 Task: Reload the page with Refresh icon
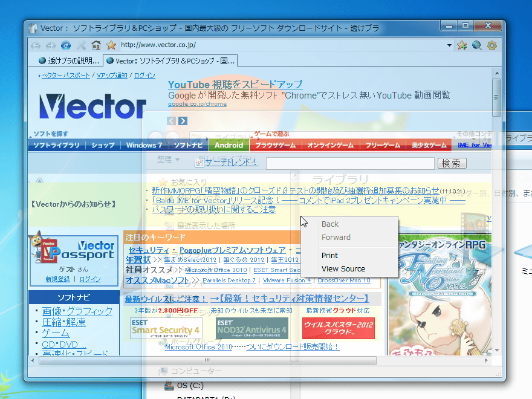(x=66, y=45)
